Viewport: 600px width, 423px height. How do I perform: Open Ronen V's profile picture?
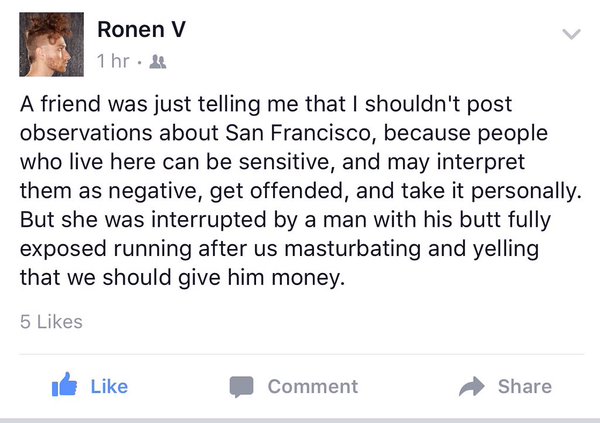[51, 45]
